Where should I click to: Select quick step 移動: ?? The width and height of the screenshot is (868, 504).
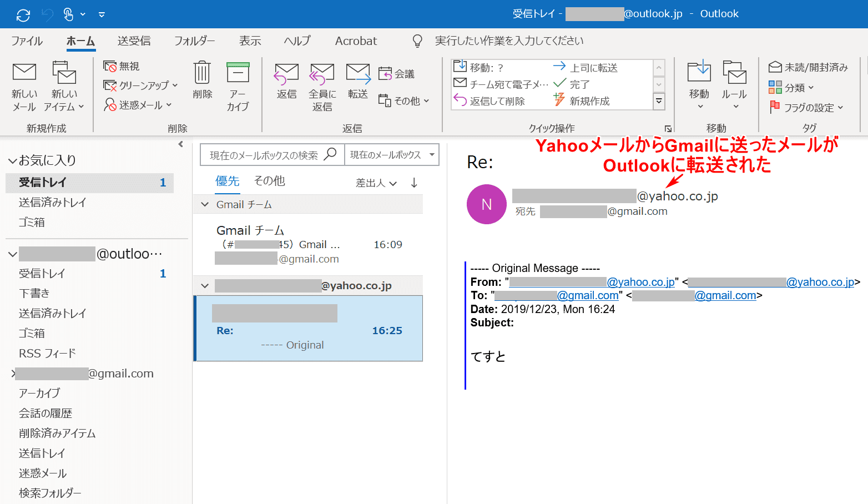pos(479,67)
